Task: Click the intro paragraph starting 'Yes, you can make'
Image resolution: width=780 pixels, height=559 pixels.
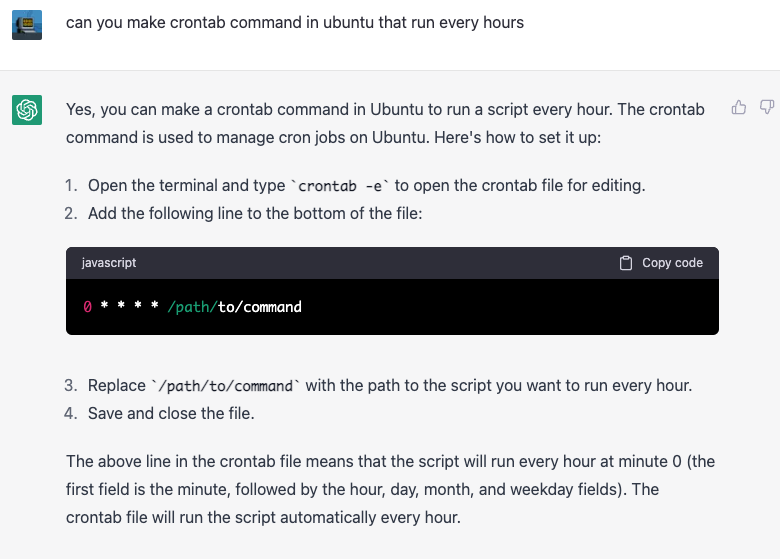Action: [x=386, y=123]
